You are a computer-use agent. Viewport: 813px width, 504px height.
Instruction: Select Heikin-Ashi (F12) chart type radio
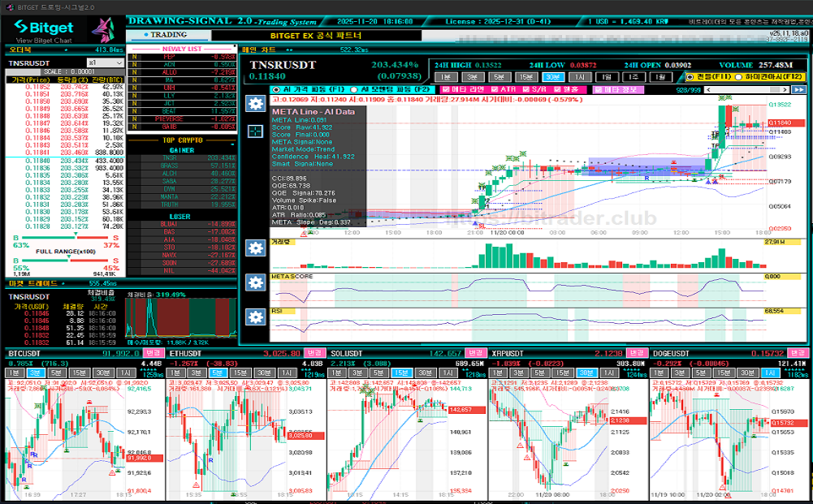[738, 77]
